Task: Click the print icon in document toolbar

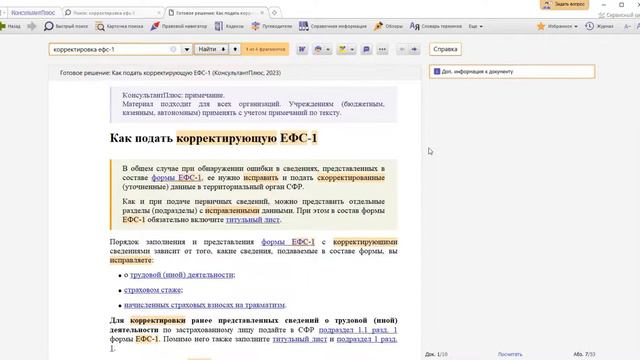Action: (x=318, y=49)
